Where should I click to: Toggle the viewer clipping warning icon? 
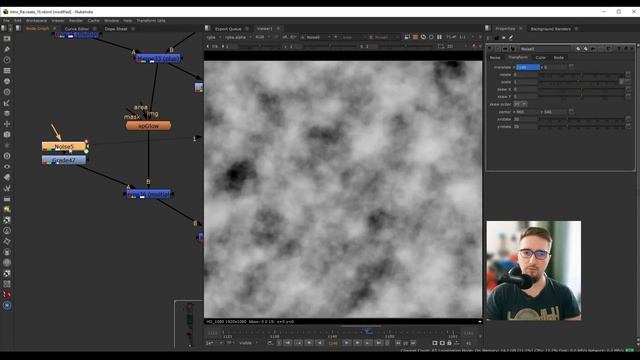pyautogui.click(x=423, y=37)
